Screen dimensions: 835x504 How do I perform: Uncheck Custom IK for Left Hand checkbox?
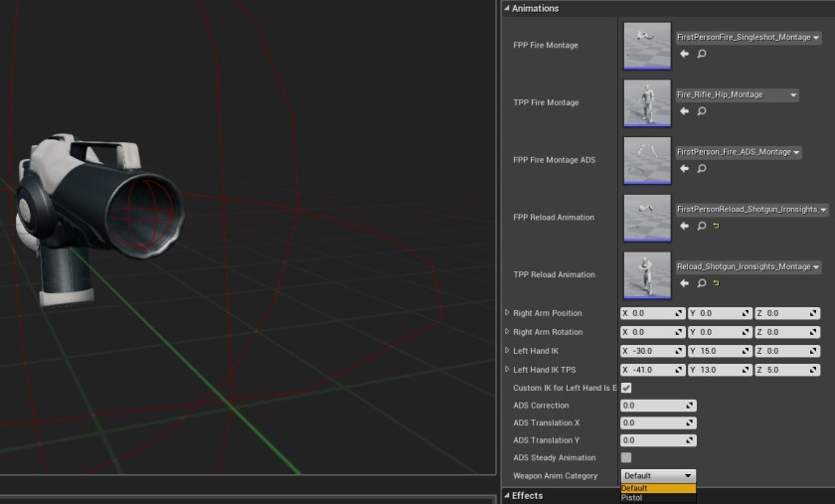coord(626,388)
